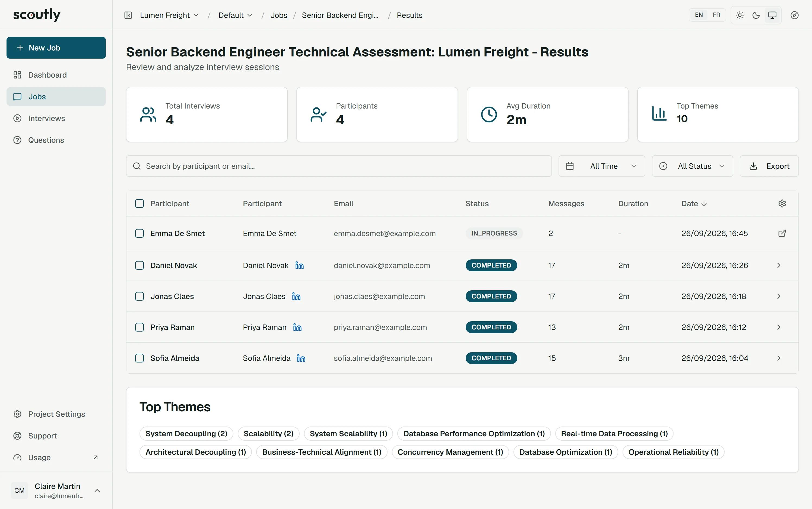Switch to dark theme moon icon
The height and width of the screenshot is (509, 812).
tap(756, 15)
